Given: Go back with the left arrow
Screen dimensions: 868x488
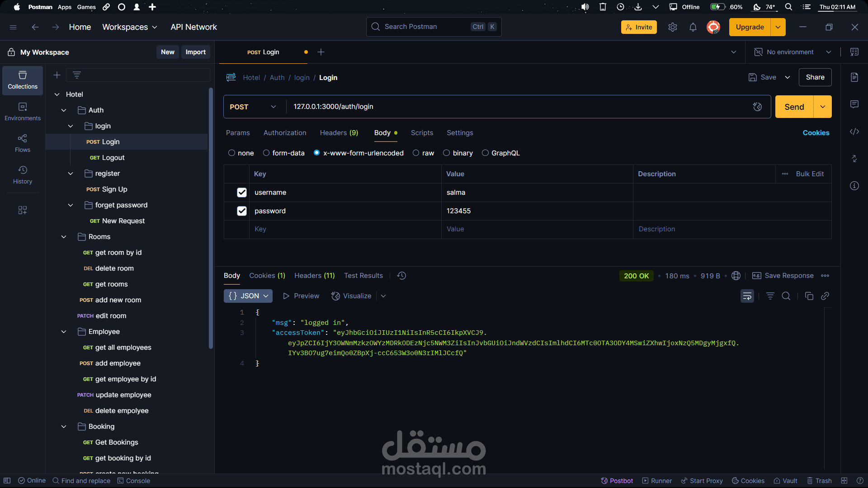Looking at the screenshot, I should pyautogui.click(x=35, y=27).
